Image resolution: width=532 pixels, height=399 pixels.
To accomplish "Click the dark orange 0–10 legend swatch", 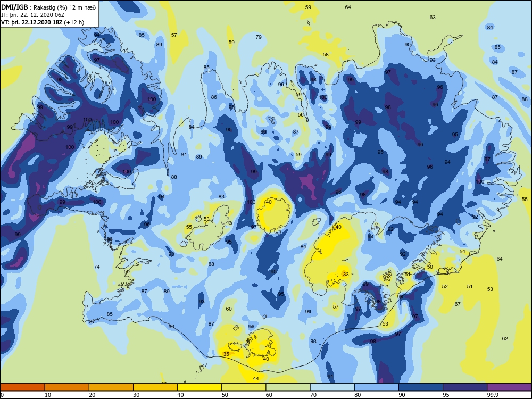I will 22,387.
